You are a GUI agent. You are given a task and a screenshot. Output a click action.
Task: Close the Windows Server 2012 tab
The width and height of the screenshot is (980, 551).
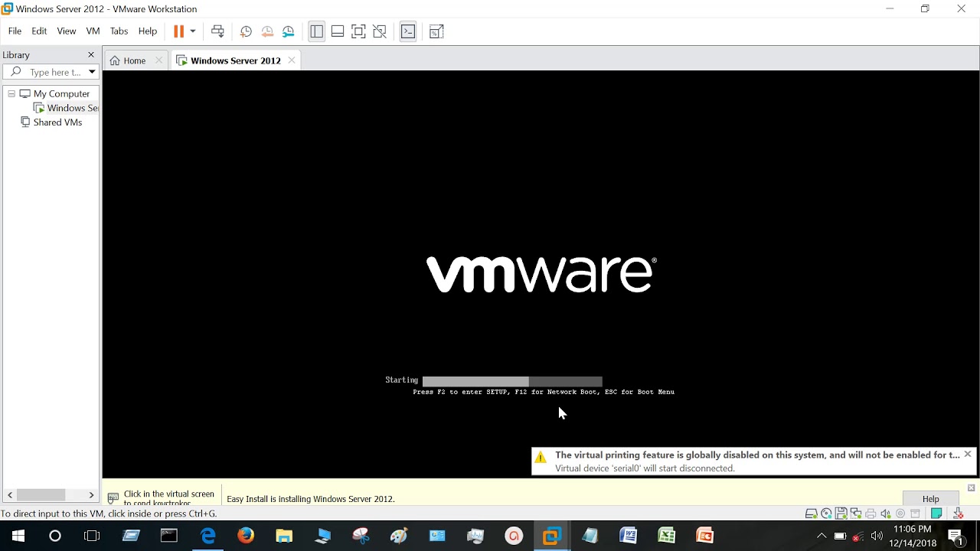(292, 60)
